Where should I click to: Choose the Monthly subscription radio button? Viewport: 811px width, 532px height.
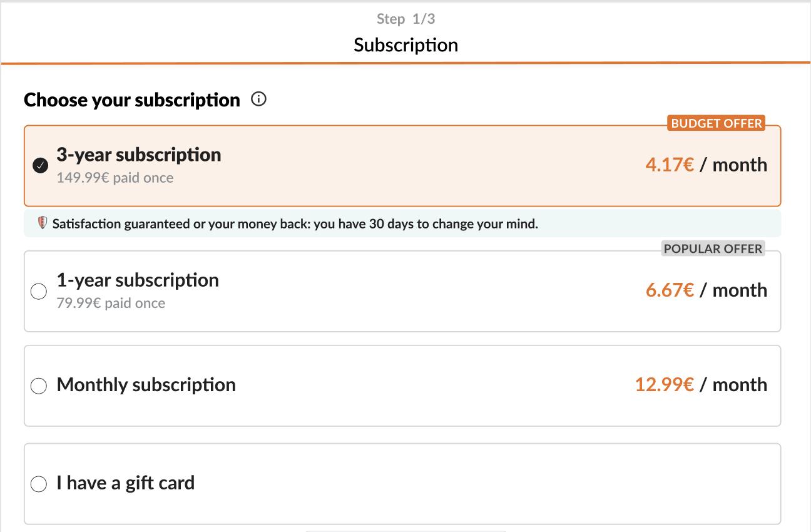(x=39, y=386)
